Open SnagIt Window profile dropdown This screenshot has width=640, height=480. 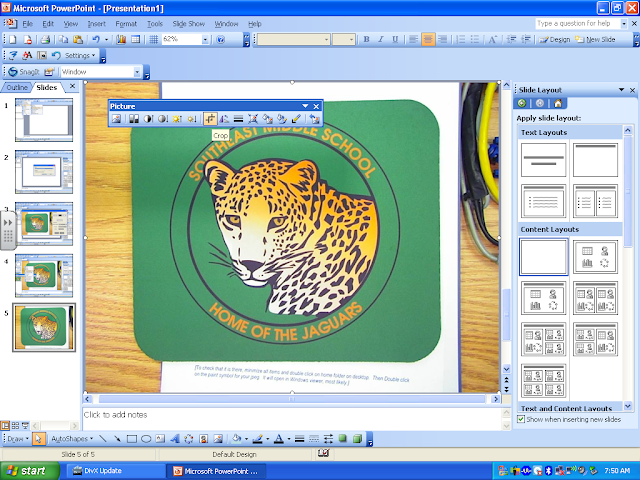point(137,72)
